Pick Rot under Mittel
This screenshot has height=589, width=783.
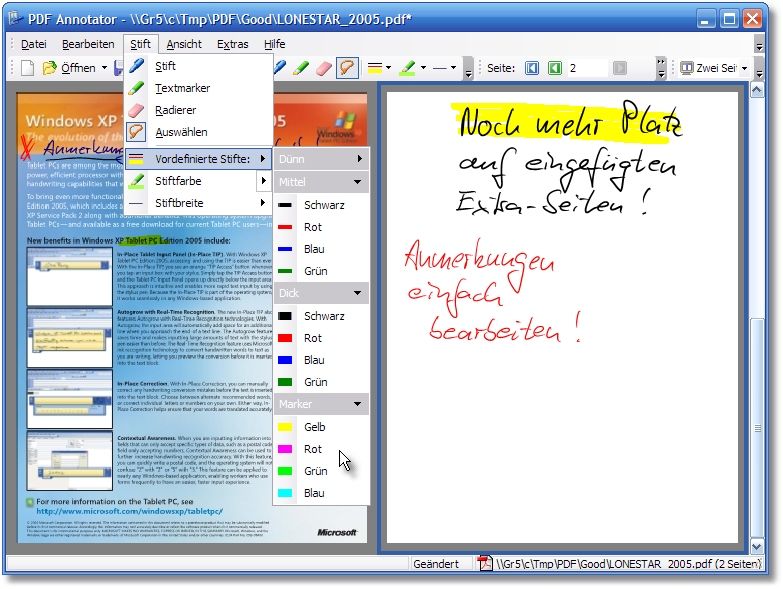click(322, 227)
